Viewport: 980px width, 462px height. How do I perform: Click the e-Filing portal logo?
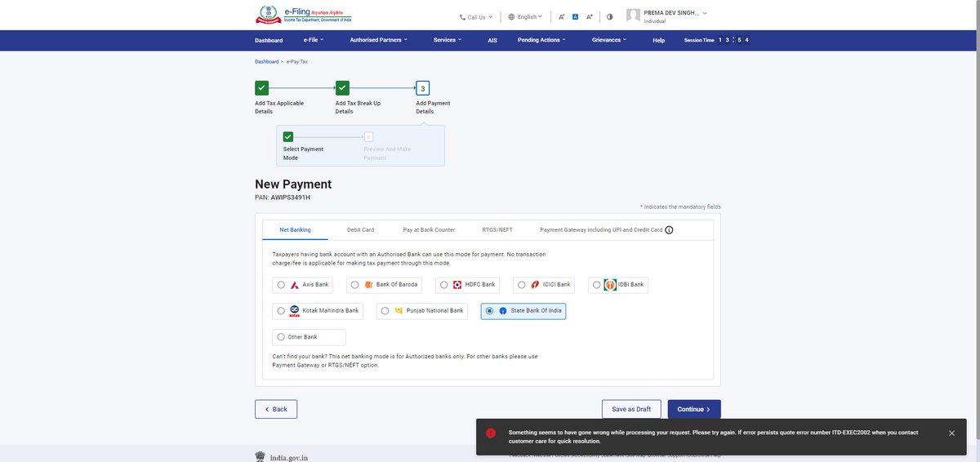coord(304,15)
